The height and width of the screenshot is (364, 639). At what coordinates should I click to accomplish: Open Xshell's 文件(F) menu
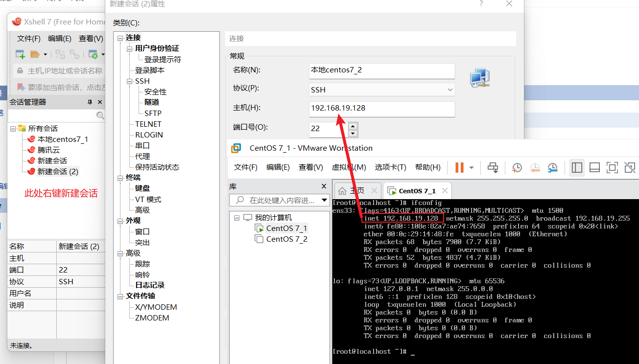(x=29, y=39)
